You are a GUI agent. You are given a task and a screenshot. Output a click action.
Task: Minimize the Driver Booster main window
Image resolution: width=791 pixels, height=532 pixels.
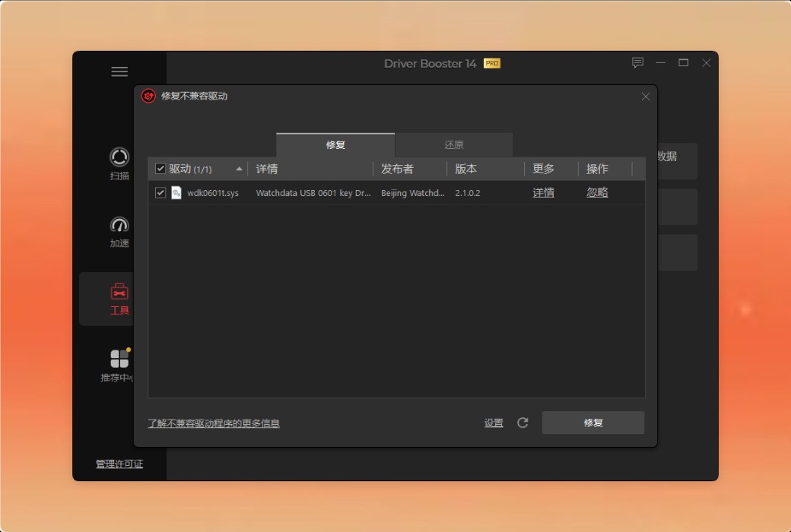pyautogui.click(x=661, y=63)
